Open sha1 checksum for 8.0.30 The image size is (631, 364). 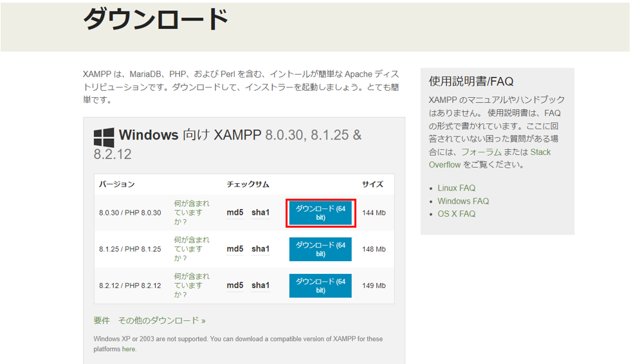[x=261, y=212]
